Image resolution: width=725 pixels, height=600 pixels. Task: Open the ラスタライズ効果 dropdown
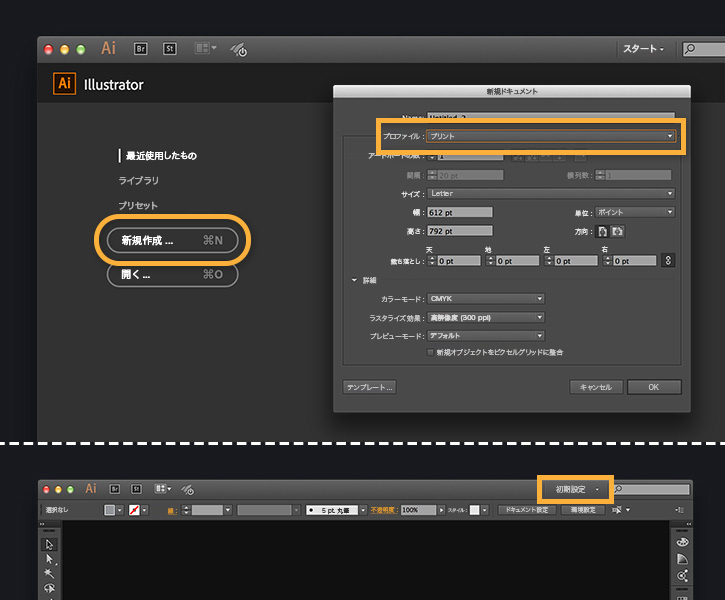[x=486, y=318]
